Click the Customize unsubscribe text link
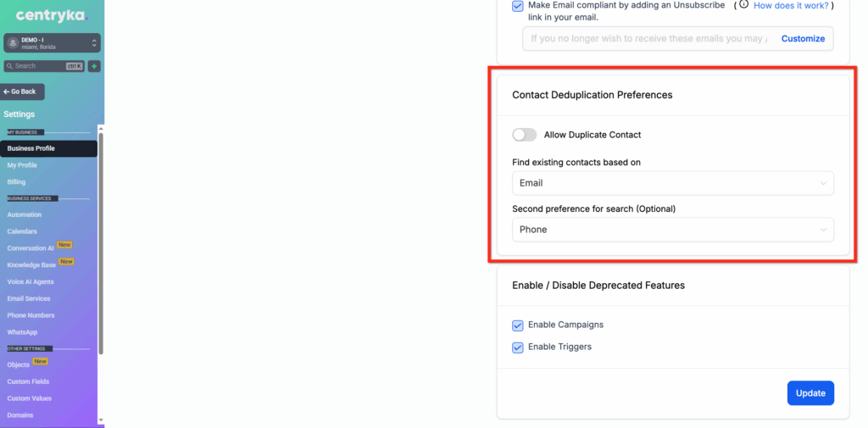 point(803,39)
